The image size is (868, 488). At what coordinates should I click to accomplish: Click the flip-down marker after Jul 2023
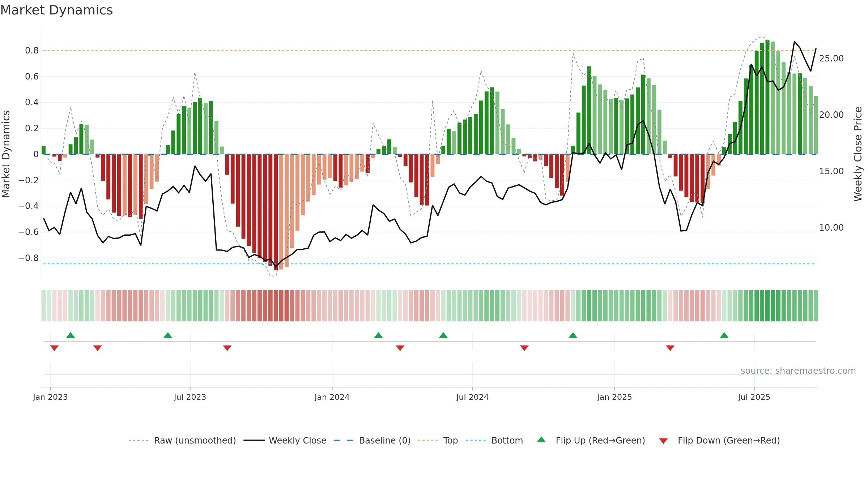tap(227, 348)
